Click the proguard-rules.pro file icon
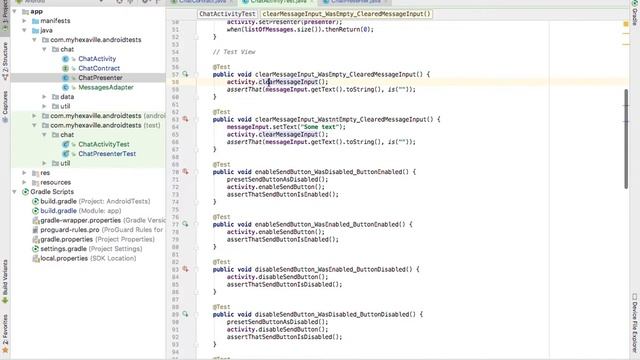This screenshot has width=640, height=360. click(36, 230)
